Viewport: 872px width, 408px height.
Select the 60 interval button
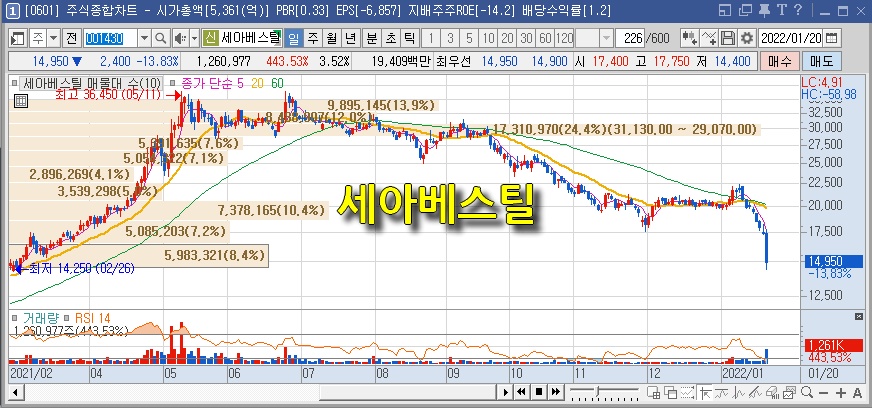coord(546,38)
